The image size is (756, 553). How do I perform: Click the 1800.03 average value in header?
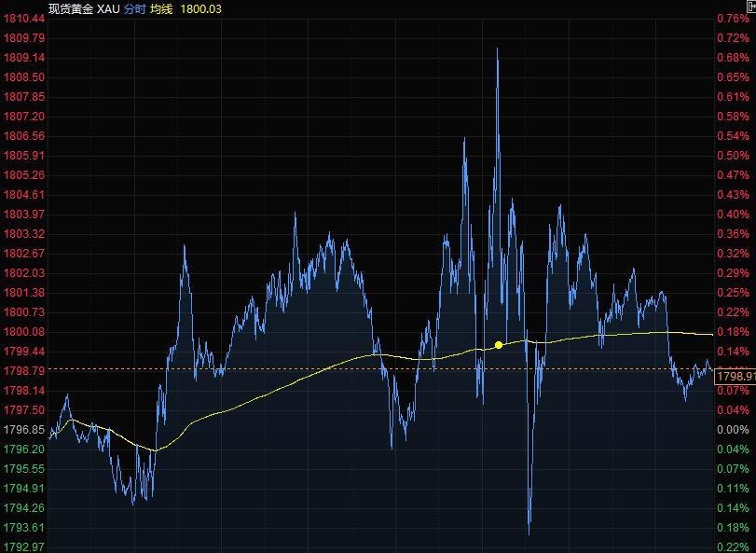[x=201, y=8]
